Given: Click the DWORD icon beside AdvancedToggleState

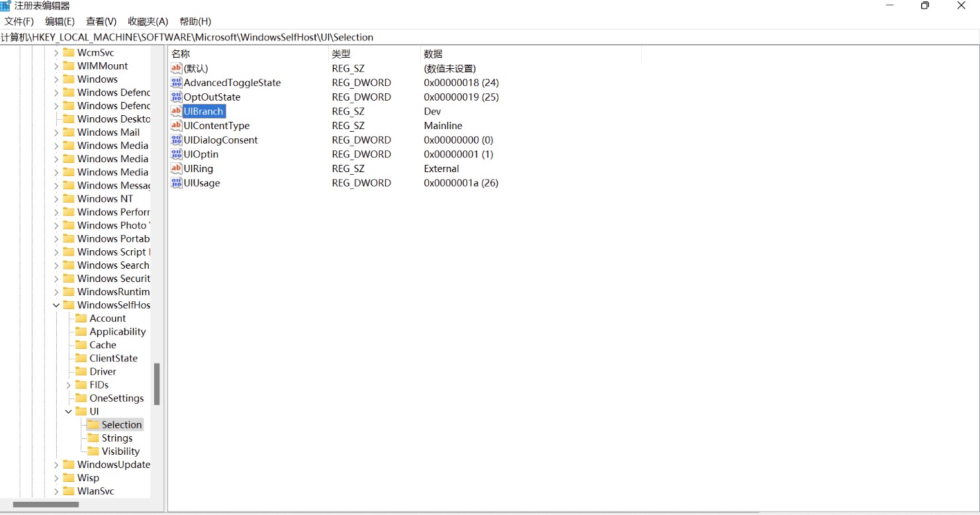Looking at the screenshot, I should (176, 83).
